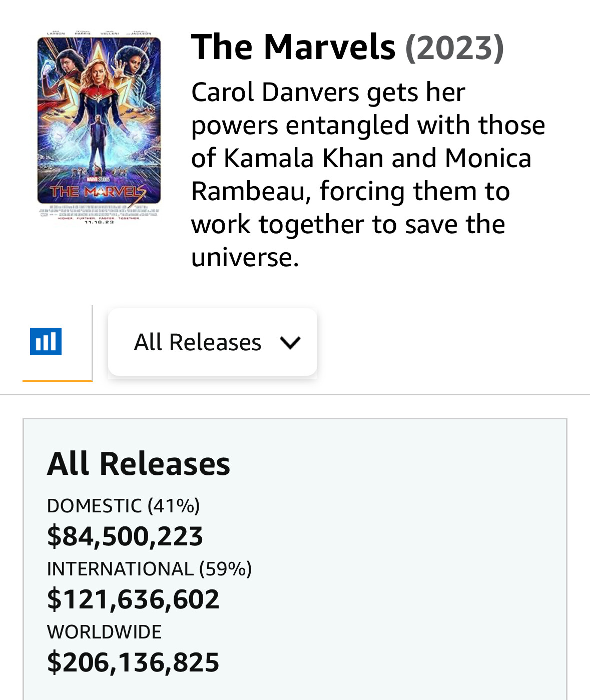The width and height of the screenshot is (590, 700).
Task: Expand the All Releases dropdown
Action: coord(212,342)
